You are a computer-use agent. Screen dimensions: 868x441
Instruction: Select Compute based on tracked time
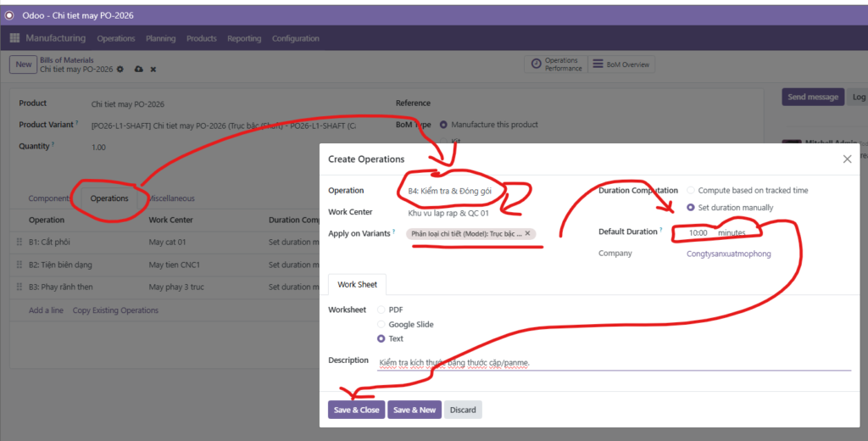[x=691, y=191]
